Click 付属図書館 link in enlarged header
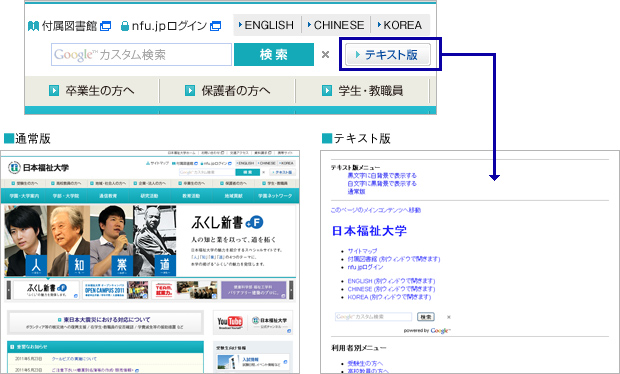620x374 pixels. pos(69,26)
